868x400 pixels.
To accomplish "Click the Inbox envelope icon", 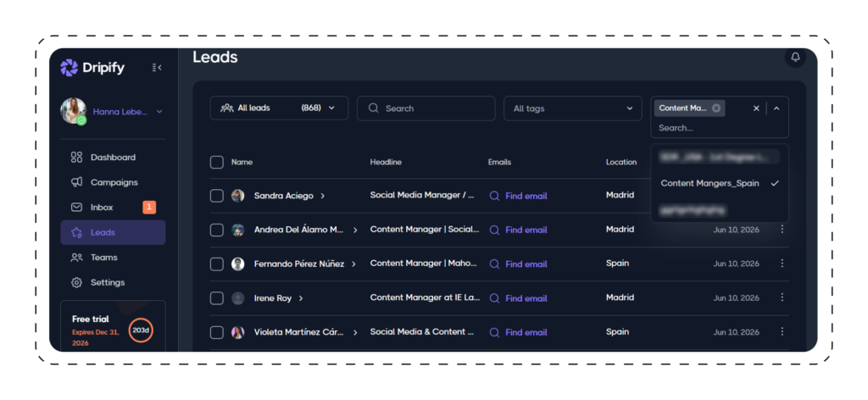I will tap(76, 208).
